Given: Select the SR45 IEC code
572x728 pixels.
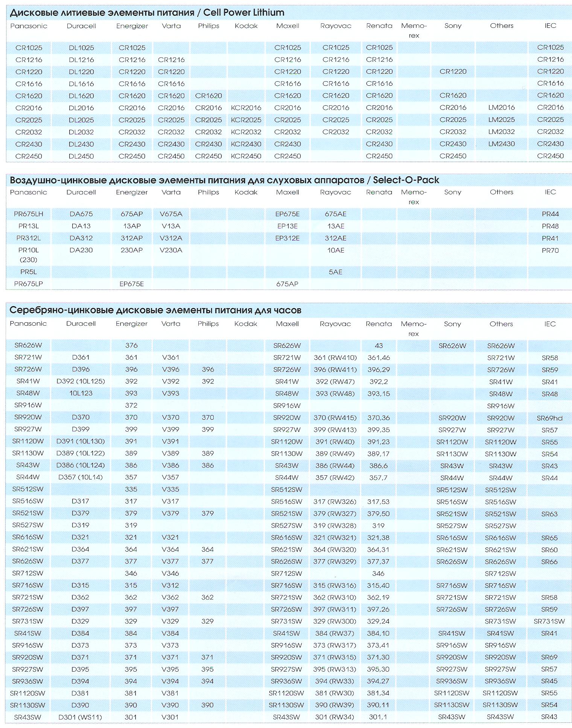Looking at the screenshot, I should point(550,681).
